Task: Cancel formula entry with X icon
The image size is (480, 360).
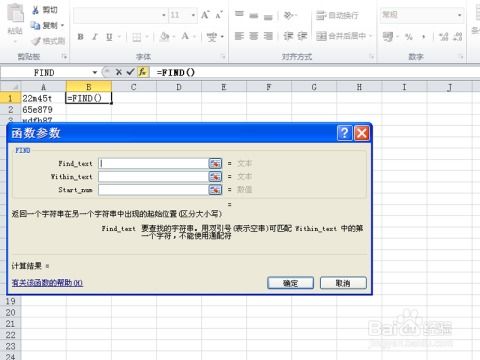Action: (118, 72)
